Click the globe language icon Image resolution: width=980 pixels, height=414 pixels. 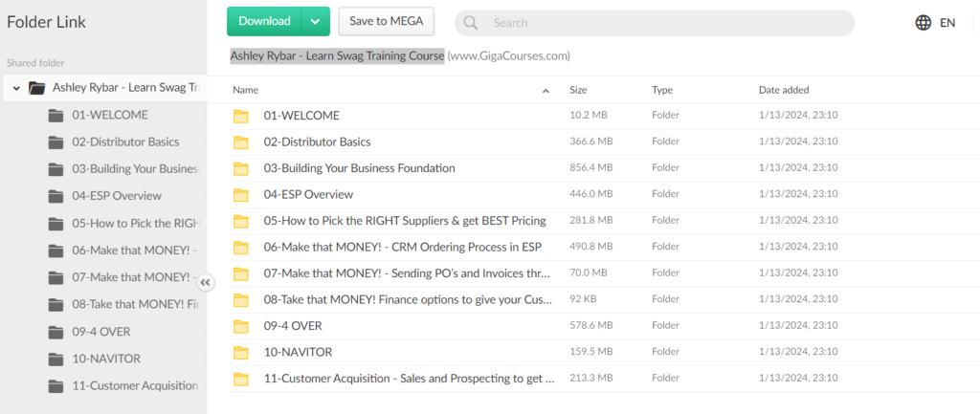(x=924, y=23)
